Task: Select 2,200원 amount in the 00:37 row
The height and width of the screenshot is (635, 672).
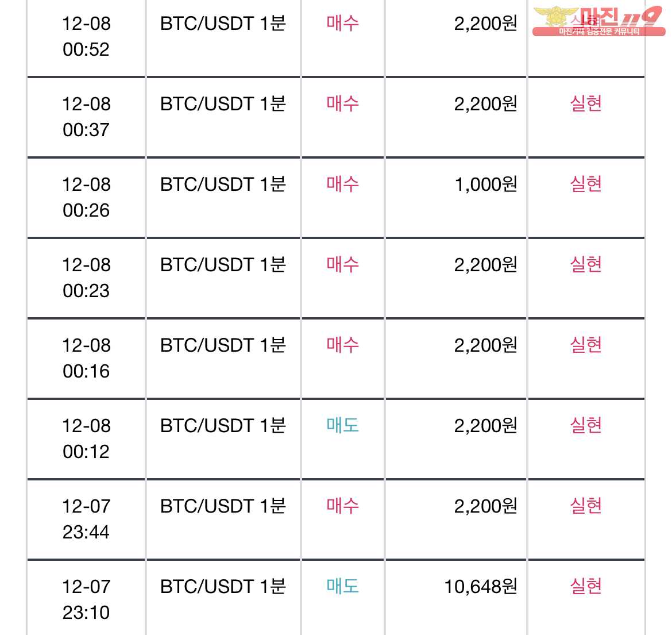Action: coord(485,104)
